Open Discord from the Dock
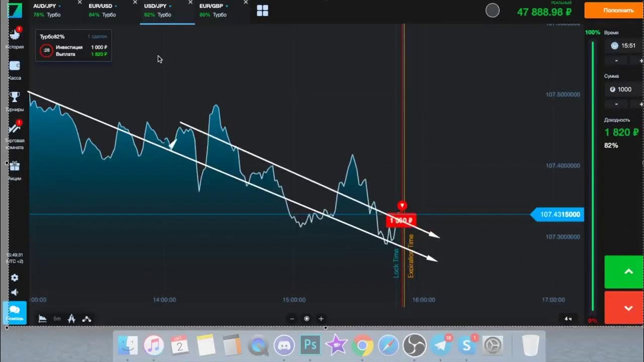 (x=284, y=345)
